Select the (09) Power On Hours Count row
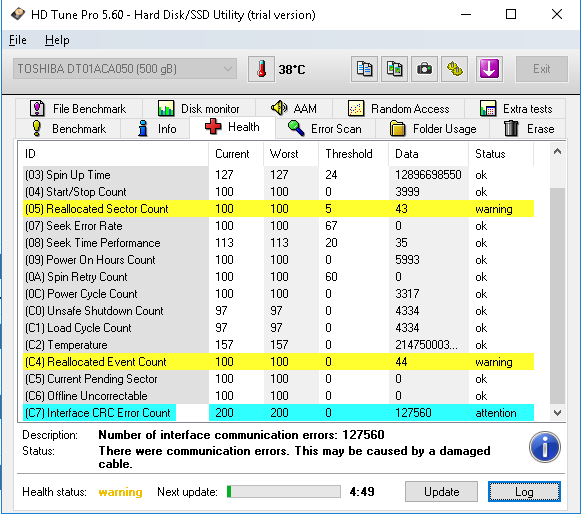The height and width of the screenshot is (515, 581). click(x=278, y=260)
